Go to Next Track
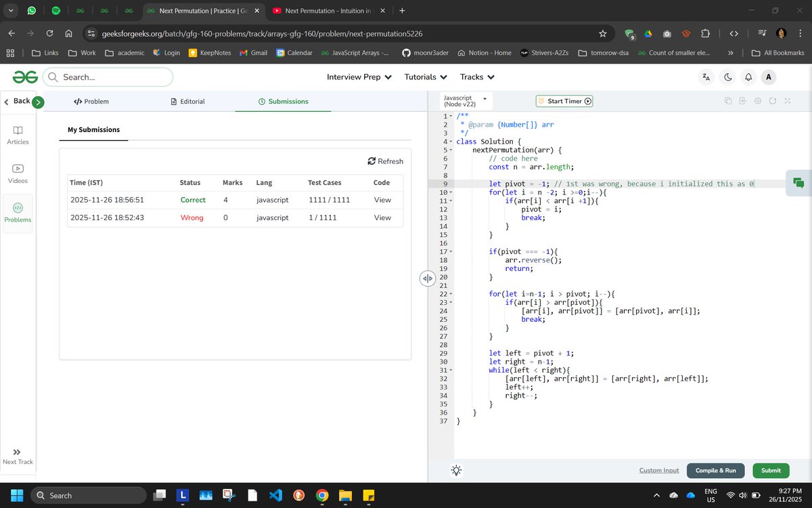Image resolution: width=812 pixels, height=508 pixels. [18, 456]
